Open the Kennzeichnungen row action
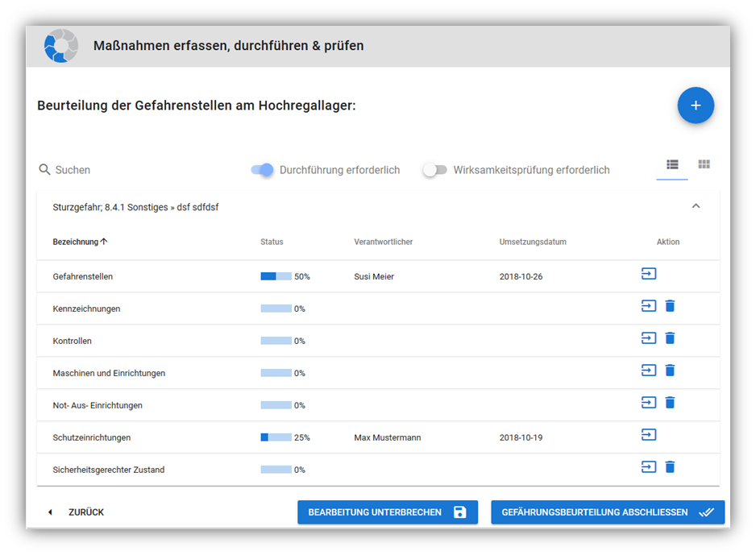The width and height of the screenshot is (756, 555). (649, 306)
